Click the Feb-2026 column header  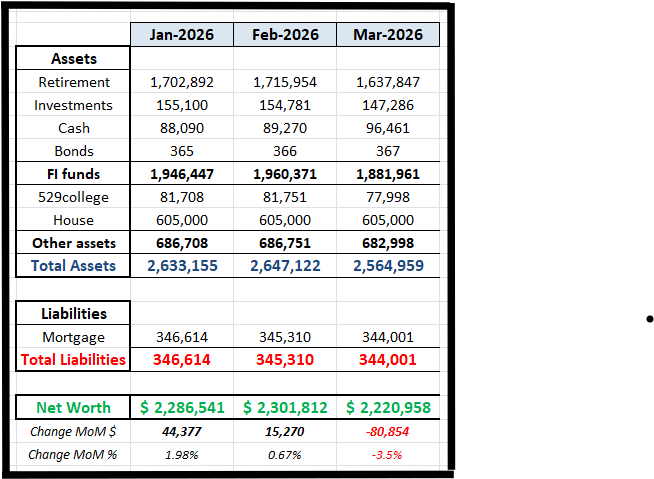284,35
